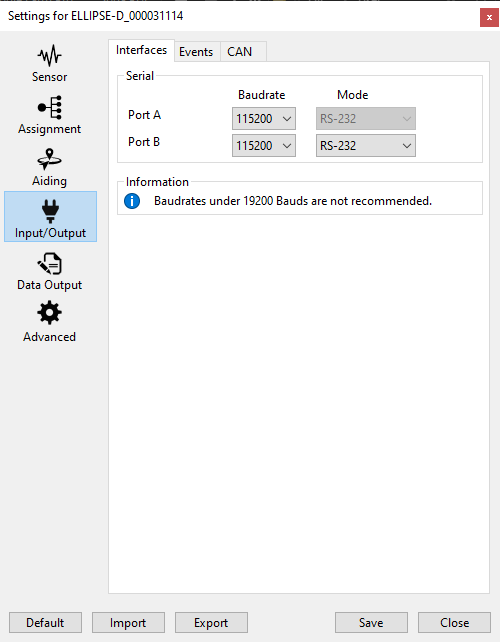Select the Input/Output plug icon
Image resolution: width=500 pixels, height=642 pixels.
tap(50, 211)
